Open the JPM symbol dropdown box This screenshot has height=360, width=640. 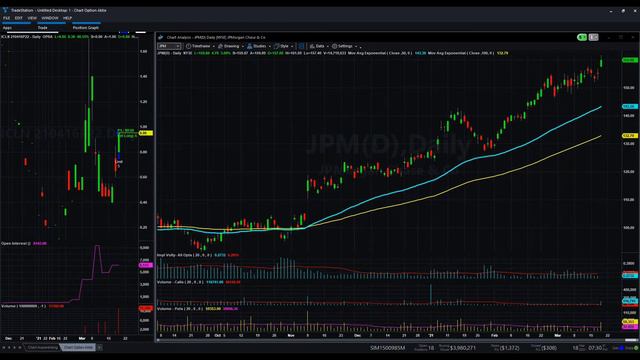(169, 46)
